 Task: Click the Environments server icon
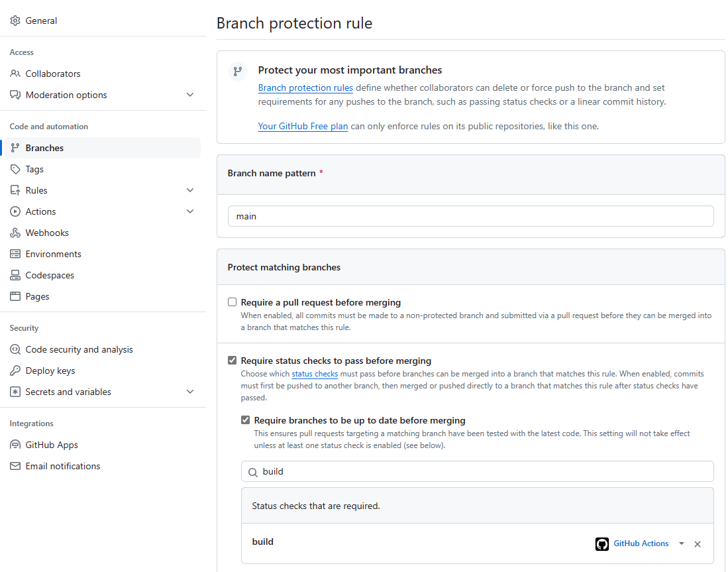(x=15, y=254)
